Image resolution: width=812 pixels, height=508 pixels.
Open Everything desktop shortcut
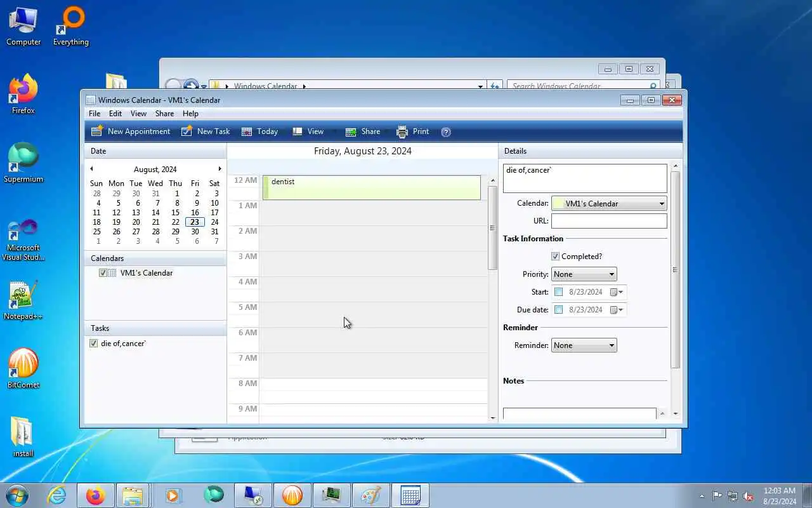[x=71, y=27]
